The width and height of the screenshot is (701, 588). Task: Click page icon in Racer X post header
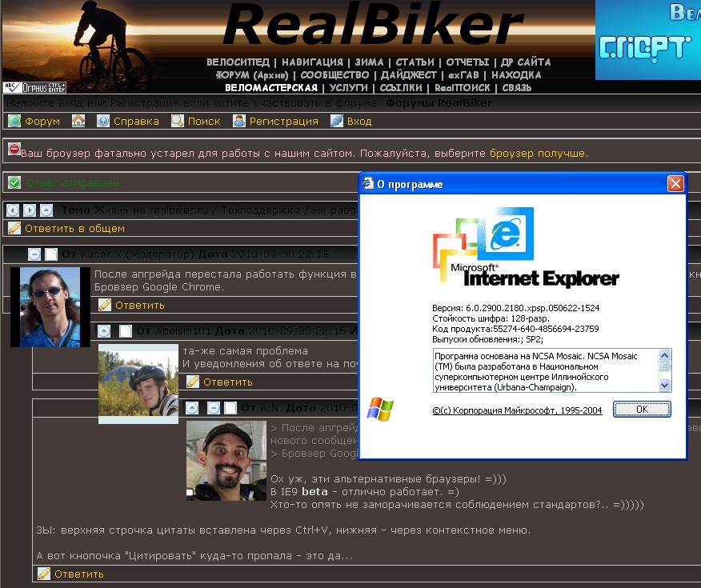(51, 254)
